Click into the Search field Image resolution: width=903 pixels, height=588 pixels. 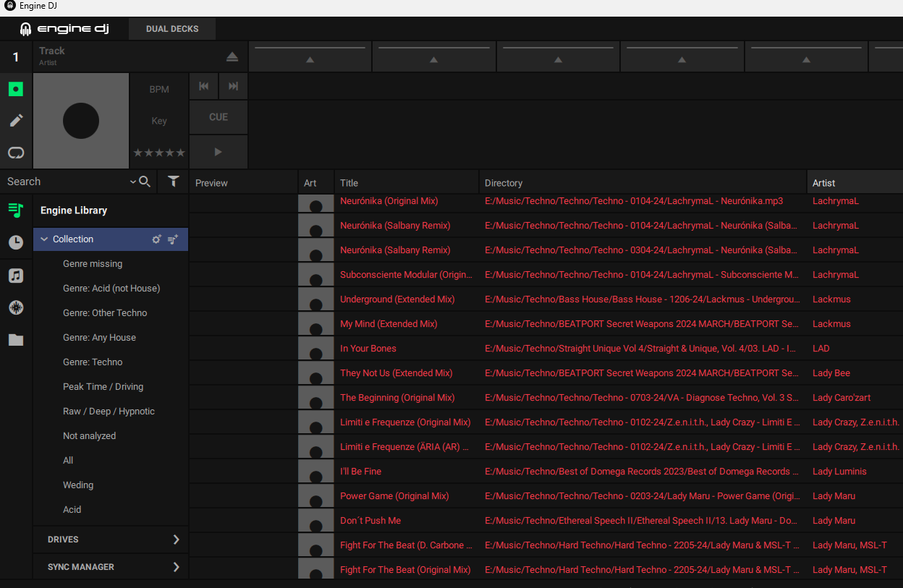pos(67,182)
